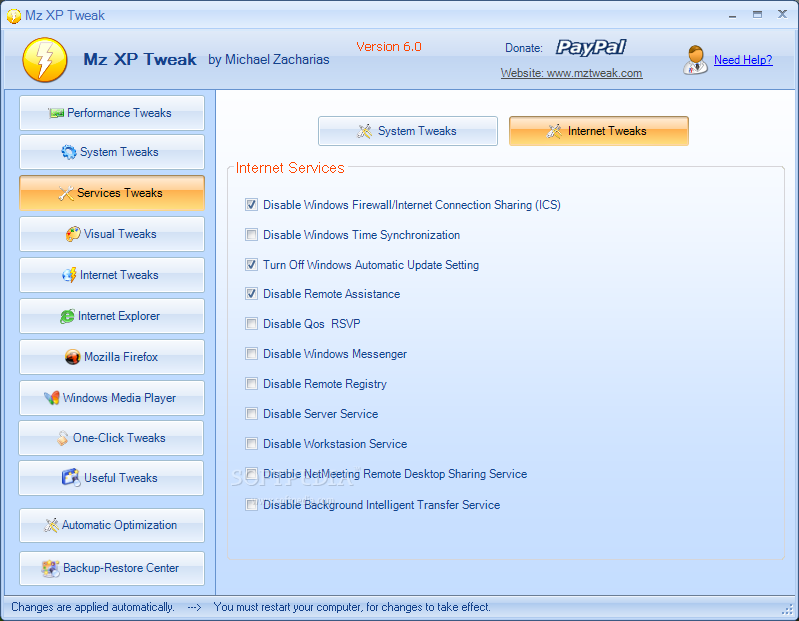Click the Useful Tweaks icon

pos(71,478)
